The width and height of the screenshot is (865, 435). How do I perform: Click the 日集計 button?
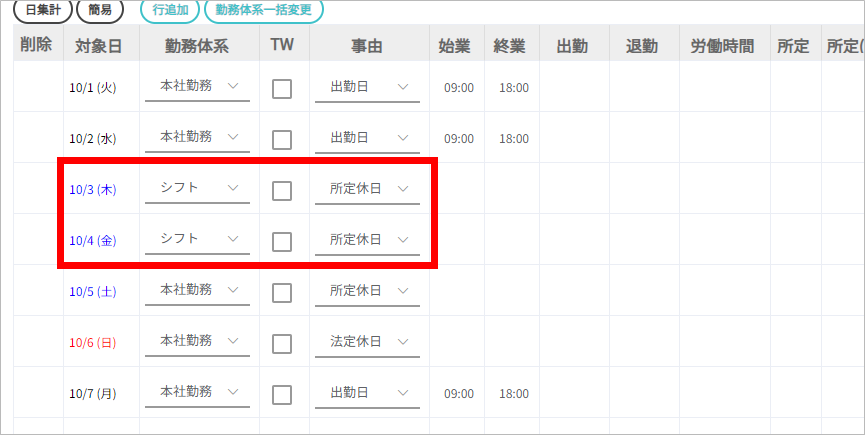[42, 10]
